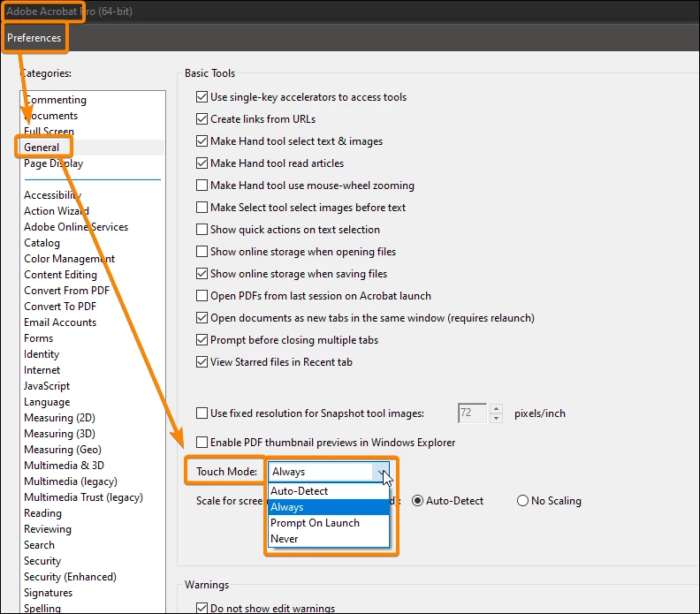Toggle 'Make Hand tool select text & images'
Viewport: 700px width, 614px height.
click(202, 141)
